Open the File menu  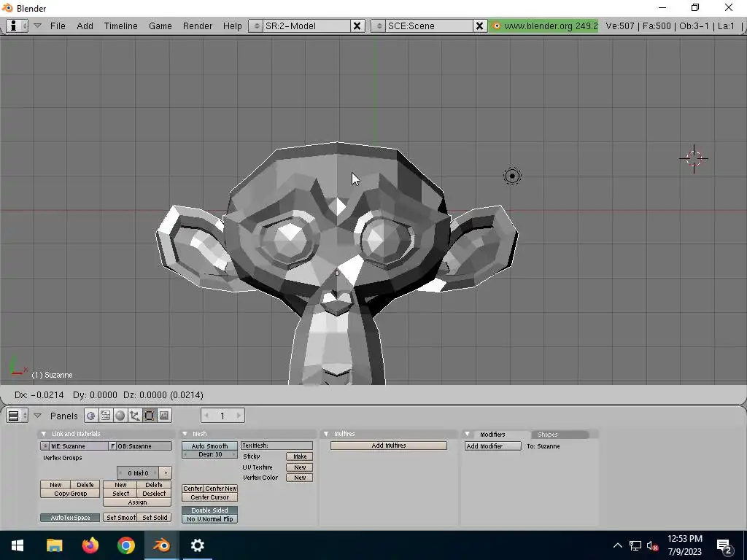pyautogui.click(x=58, y=26)
